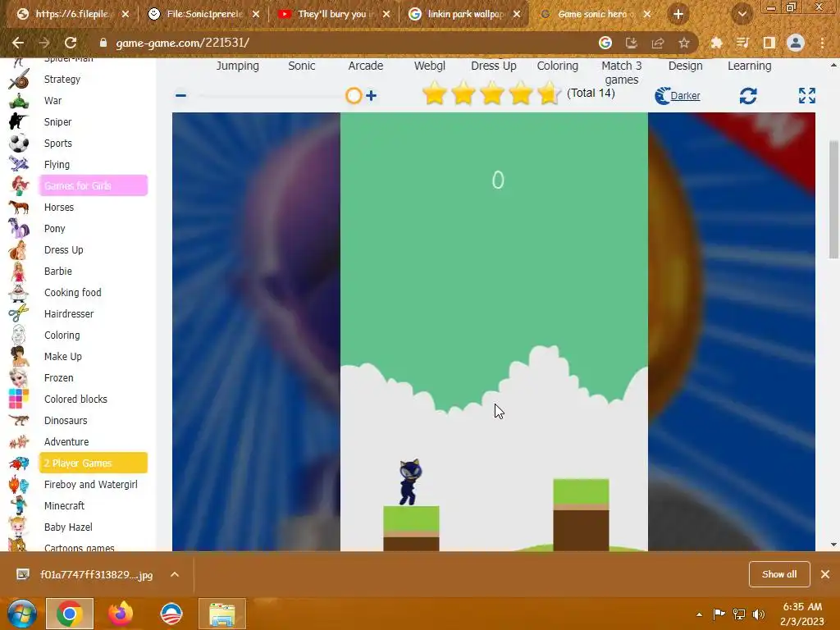Open Cooking food category link
Viewport: 840px width, 630px height.
click(x=73, y=293)
